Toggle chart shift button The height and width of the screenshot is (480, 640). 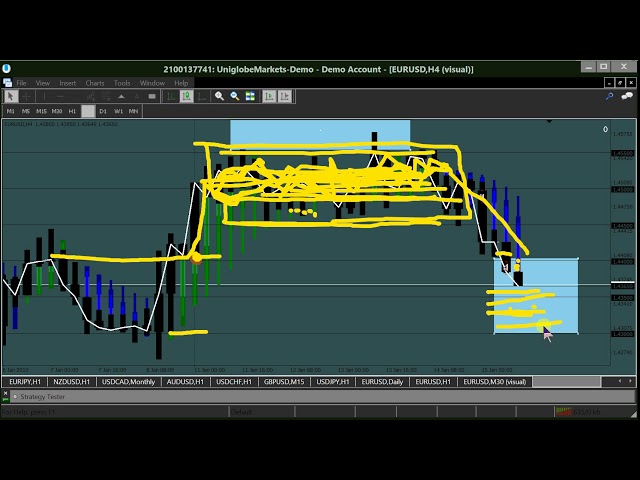tap(283, 97)
